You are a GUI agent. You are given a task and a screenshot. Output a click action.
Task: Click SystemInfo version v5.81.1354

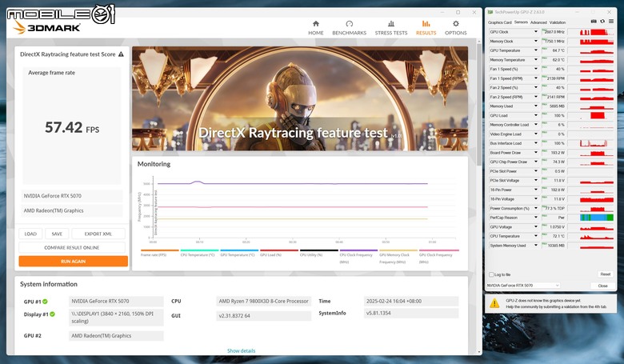[x=410, y=313]
